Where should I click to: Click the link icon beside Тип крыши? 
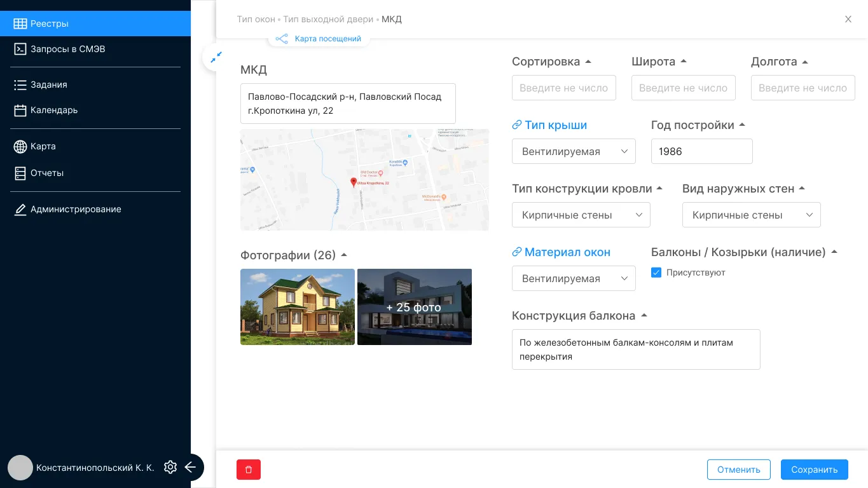517,125
